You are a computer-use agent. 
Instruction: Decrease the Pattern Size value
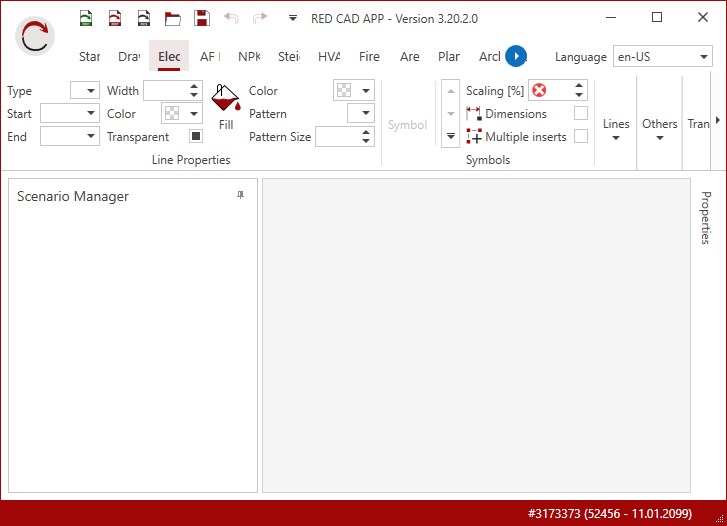point(366,141)
